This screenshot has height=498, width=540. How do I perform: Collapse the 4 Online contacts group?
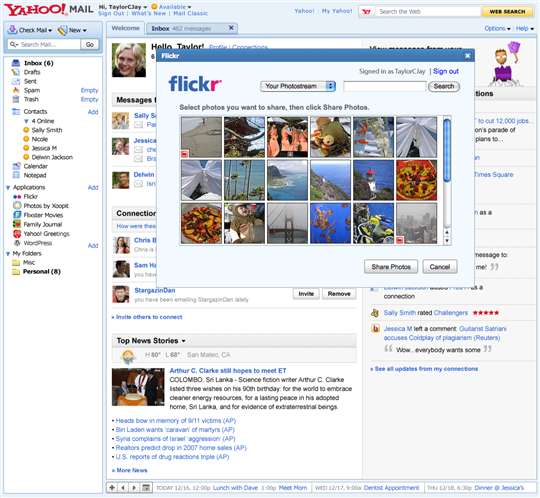(x=26, y=121)
